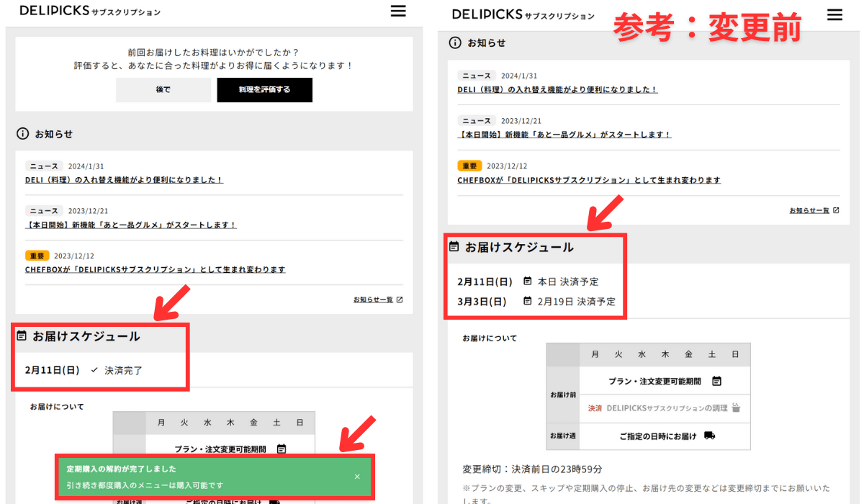Open left screen news about DELI入れ替え機能
Image resolution: width=864 pixels, height=504 pixels.
(x=124, y=180)
